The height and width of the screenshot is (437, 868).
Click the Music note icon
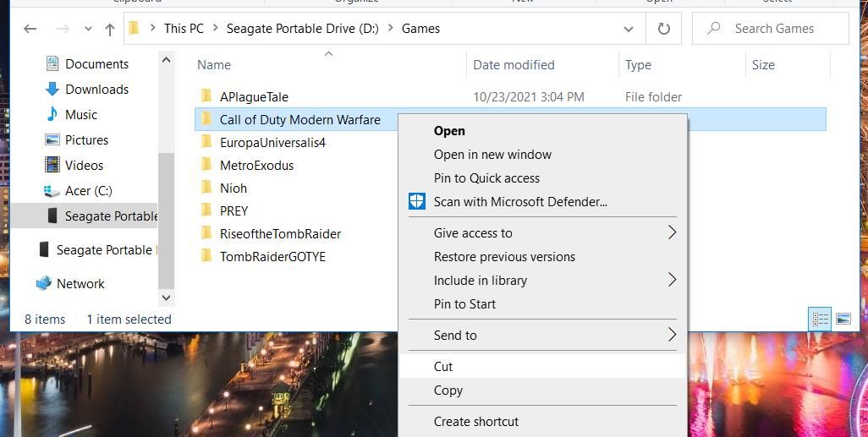pyautogui.click(x=52, y=114)
